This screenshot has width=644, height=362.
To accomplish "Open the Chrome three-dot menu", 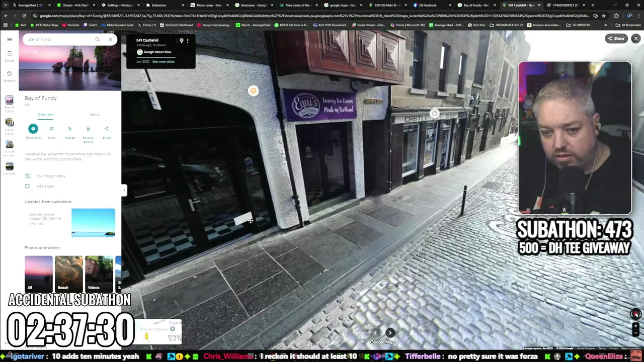I will tap(639, 16).
